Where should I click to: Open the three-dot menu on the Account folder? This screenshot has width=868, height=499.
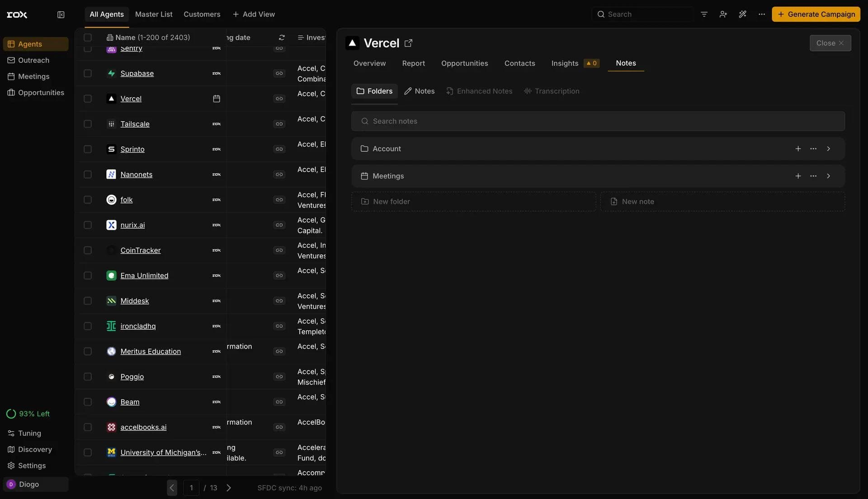pos(814,148)
